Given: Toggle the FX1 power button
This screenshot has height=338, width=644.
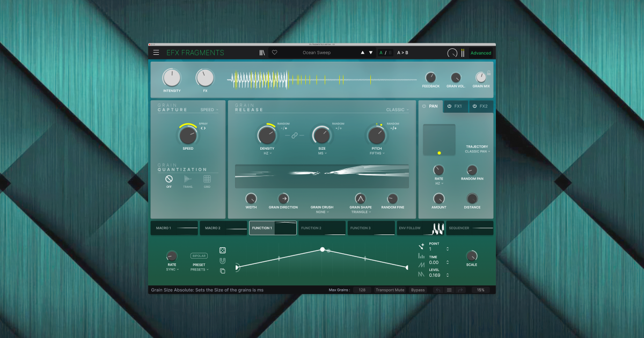Looking at the screenshot, I should pyautogui.click(x=450, y=106).
